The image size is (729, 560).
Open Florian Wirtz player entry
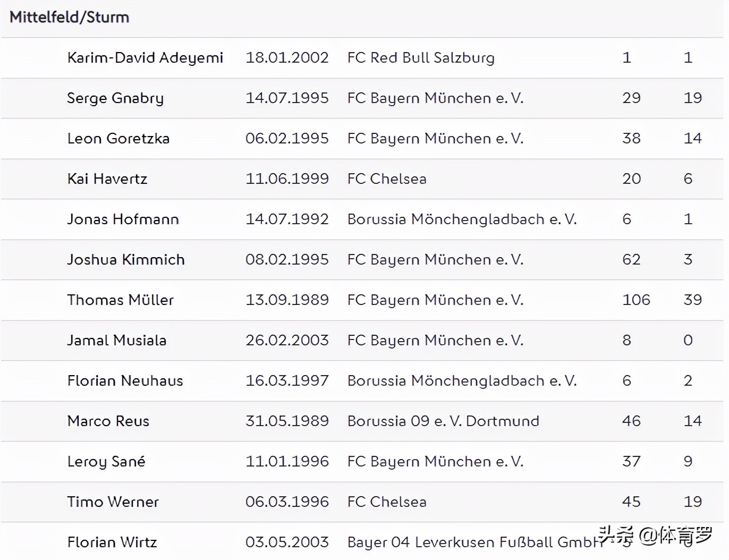112,542
